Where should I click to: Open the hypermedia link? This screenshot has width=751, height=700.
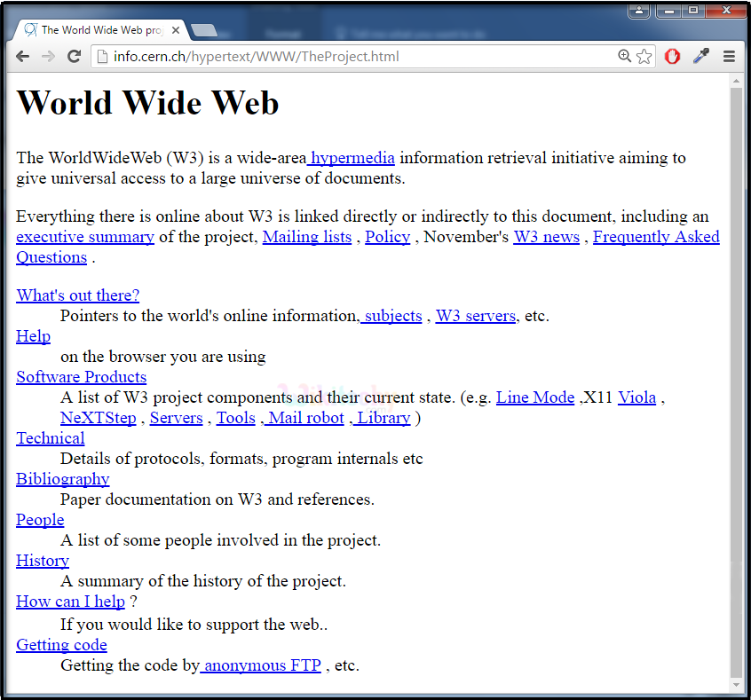coord(352,158)
